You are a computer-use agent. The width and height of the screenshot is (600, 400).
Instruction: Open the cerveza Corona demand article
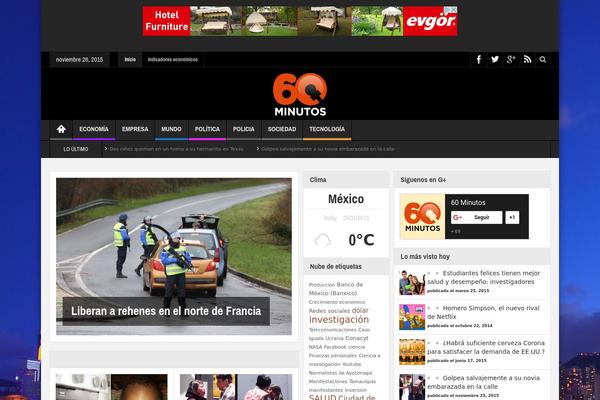(x=486, y=347)
